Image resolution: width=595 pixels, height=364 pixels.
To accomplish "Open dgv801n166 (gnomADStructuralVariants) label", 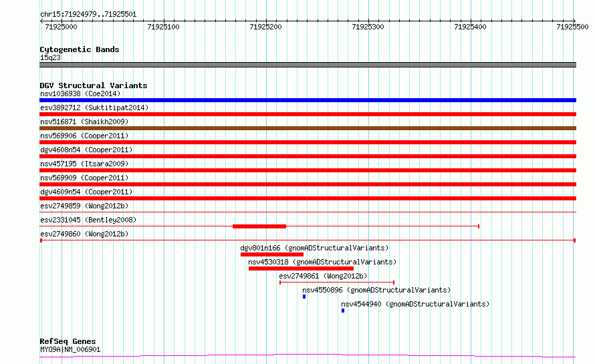I will pos(314,248).
